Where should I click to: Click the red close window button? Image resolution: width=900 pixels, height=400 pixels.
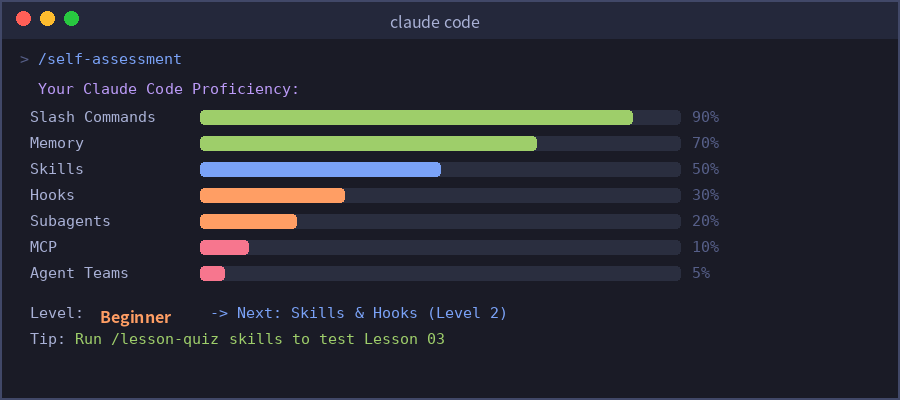(23, 19)
